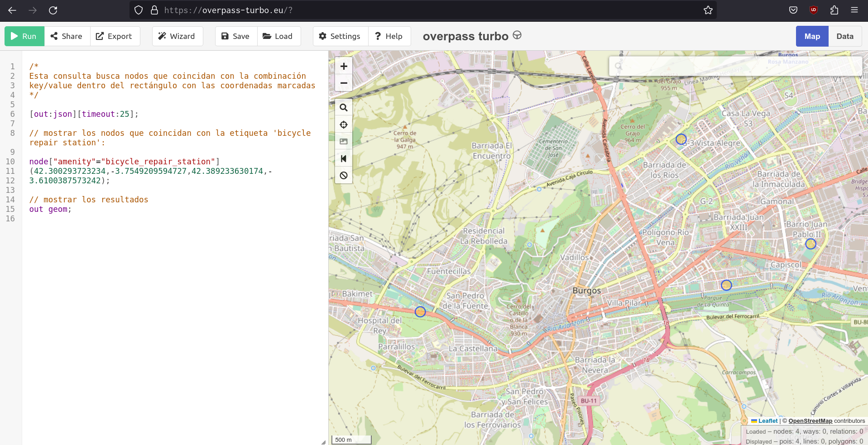Screen dimensions: 868x445
Task: Show tracking protection shield info
Action: pyautogui.click(x=139, y=10)
